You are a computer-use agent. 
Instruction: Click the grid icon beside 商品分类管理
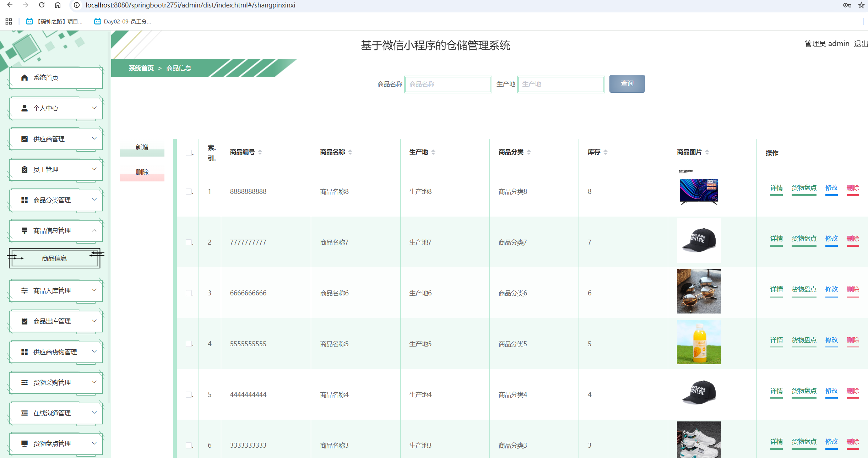coord(24,200)
